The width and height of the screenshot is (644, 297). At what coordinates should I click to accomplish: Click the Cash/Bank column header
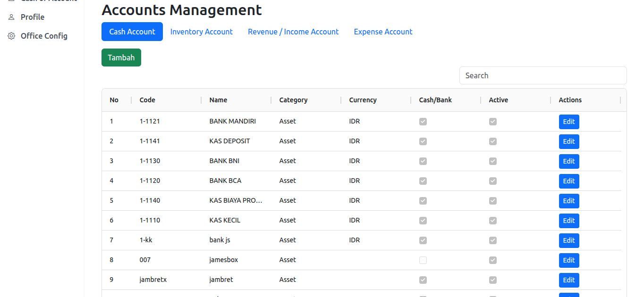(435, 100)
